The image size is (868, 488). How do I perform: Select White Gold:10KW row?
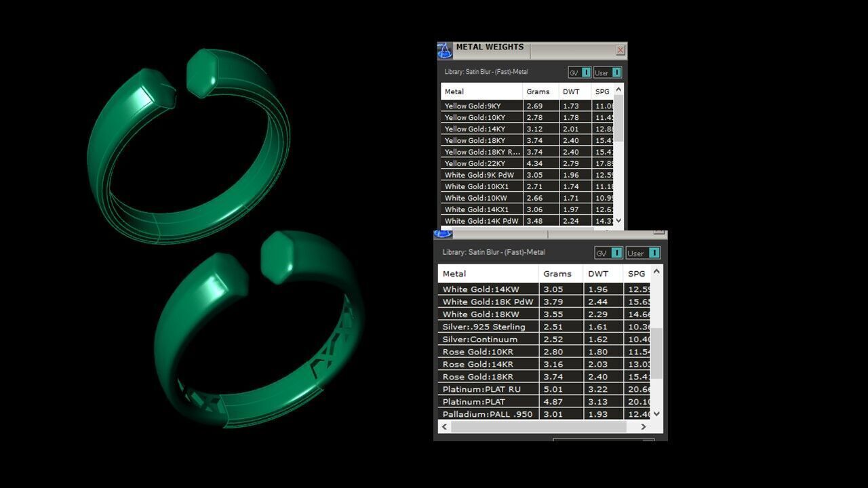click(527, 198)
